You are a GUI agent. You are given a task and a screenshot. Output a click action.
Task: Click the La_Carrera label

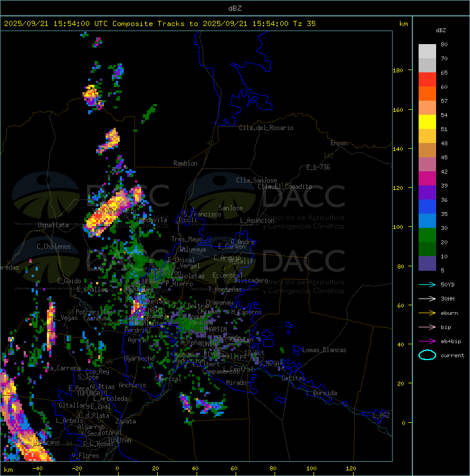point(64,368)
